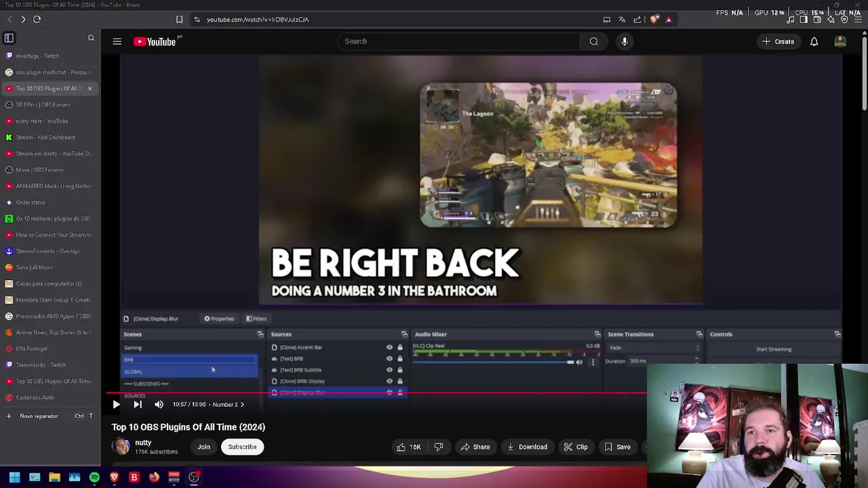Focus the YouTube Search input field
The width and height of the screenshot is (868, 488).
tap(458, 41)
